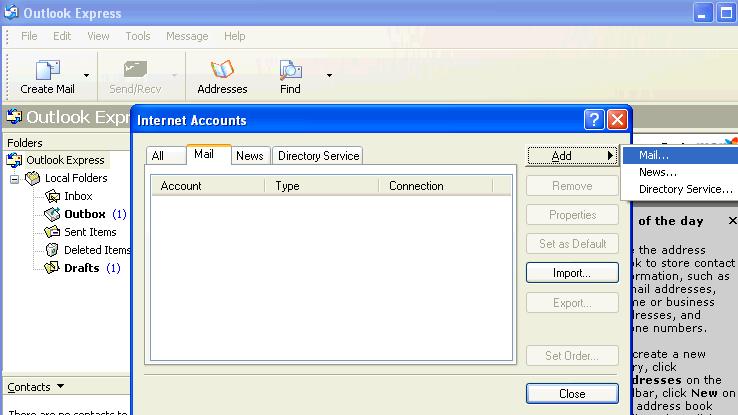Click the Outbox folder icon
This screenshot has width=738, height=415.
pyautogui.click(x=52, y=214)
